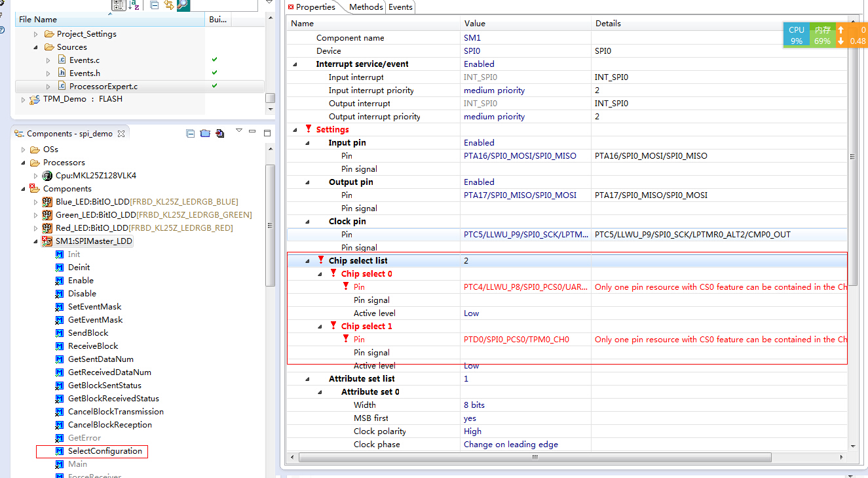Click the error icon beside Chip select 0
Screen dimensions: 868x478
(333, 273)
